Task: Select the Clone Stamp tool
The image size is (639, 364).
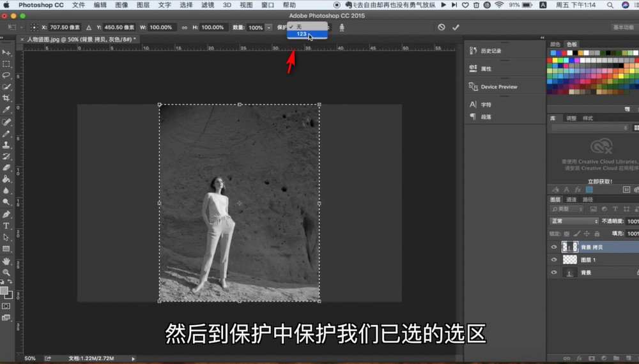Action: click(6, 145)
